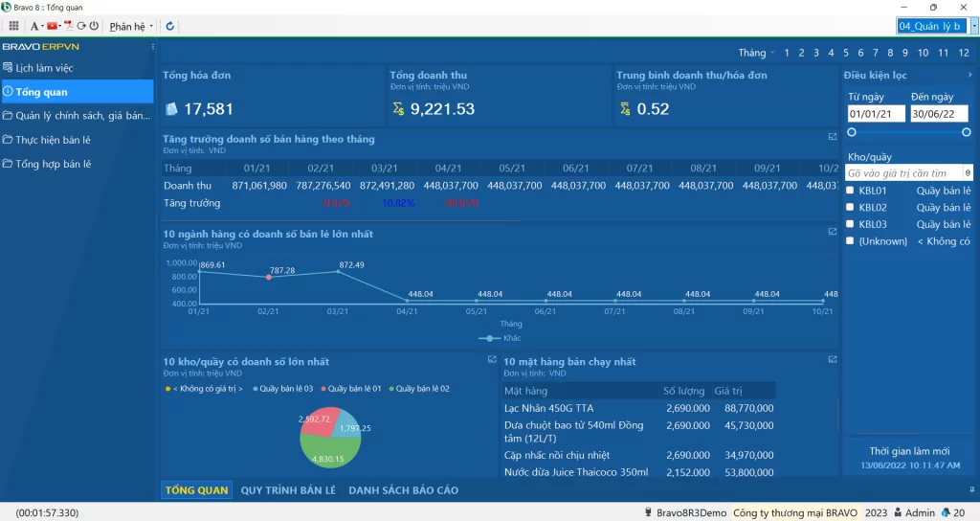Click the PDF export icon
The image size is (980, 521).
pyautogui.click(x=69, y=26)
